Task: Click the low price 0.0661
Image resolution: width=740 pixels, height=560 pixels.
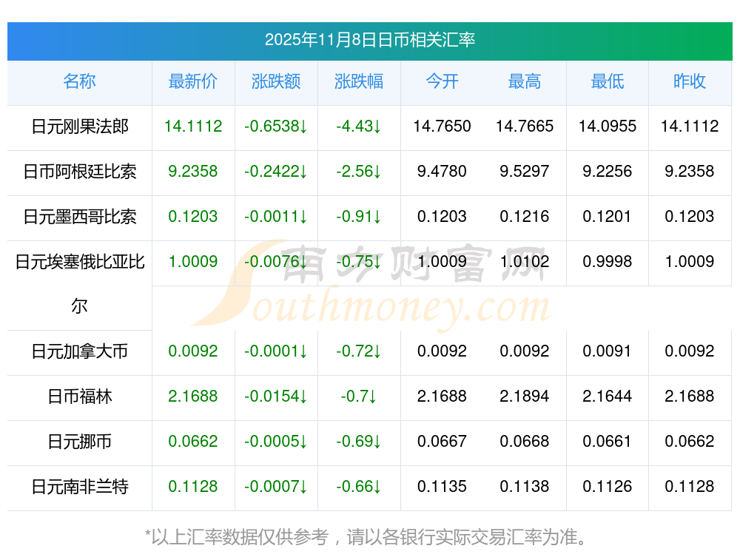Action: pyautogui.click(x=608, y=442)
